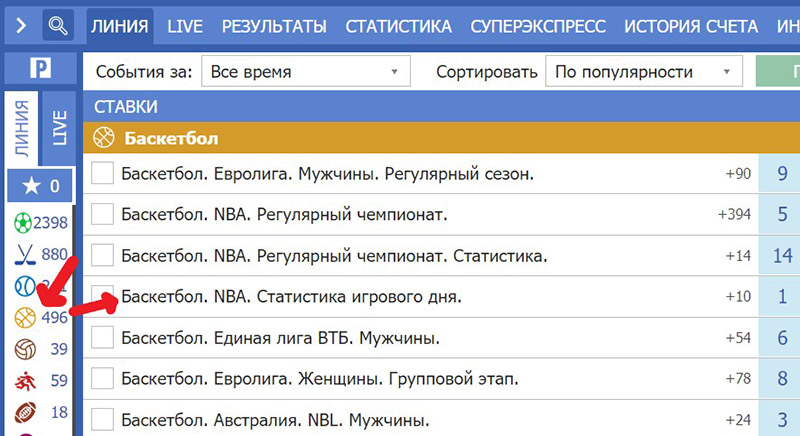Check NBA Регулярный чемпионат checkbox
The width and height of the screenshot is (800, 436).
(x=102, y=214)
